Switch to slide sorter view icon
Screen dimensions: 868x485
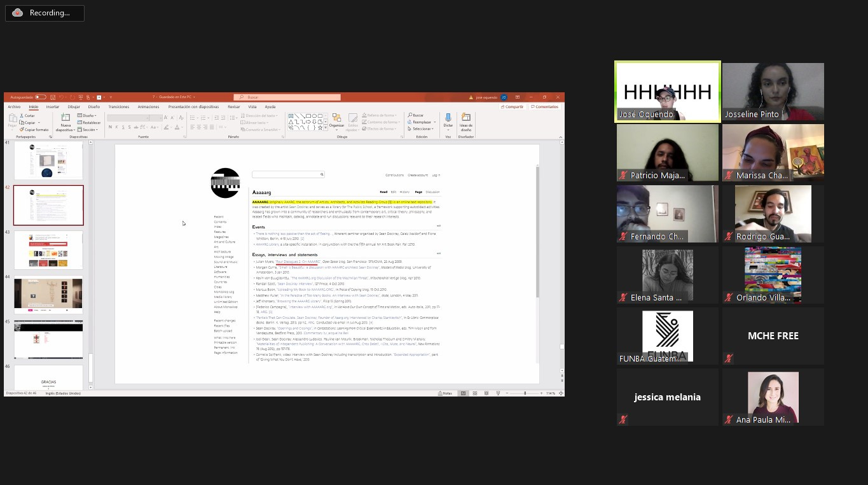[x=474, y=393]
